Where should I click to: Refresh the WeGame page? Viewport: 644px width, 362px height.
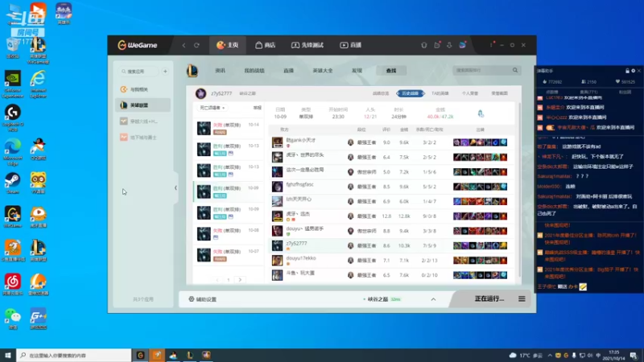point(196,45)
